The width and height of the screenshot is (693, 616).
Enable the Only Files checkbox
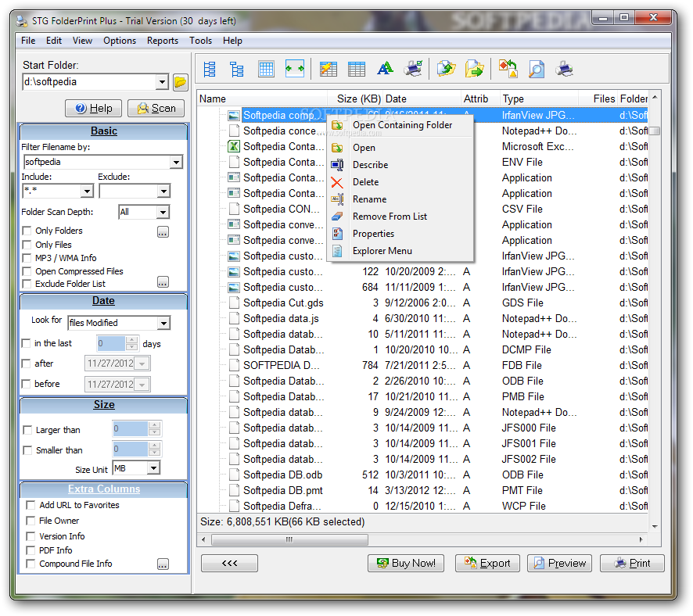27,245
